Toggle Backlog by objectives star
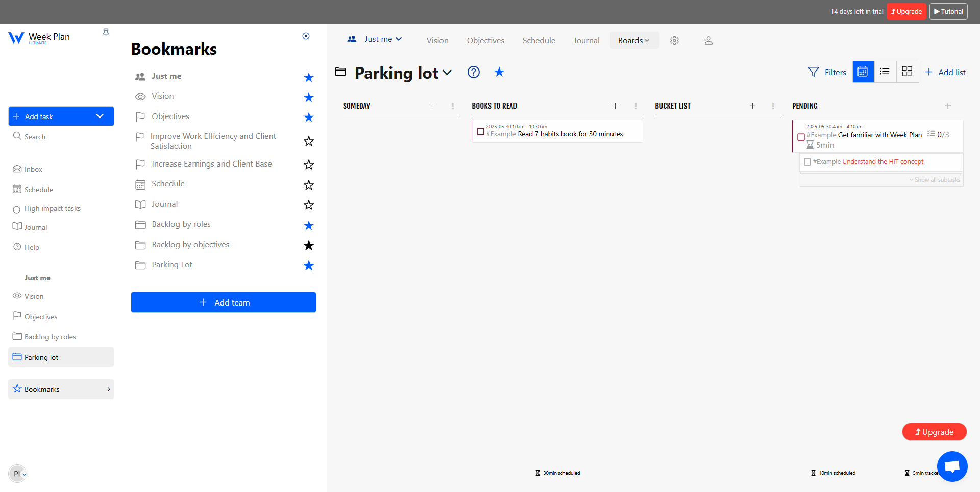This screenshot has height=492, width=980. pos(309,245)
